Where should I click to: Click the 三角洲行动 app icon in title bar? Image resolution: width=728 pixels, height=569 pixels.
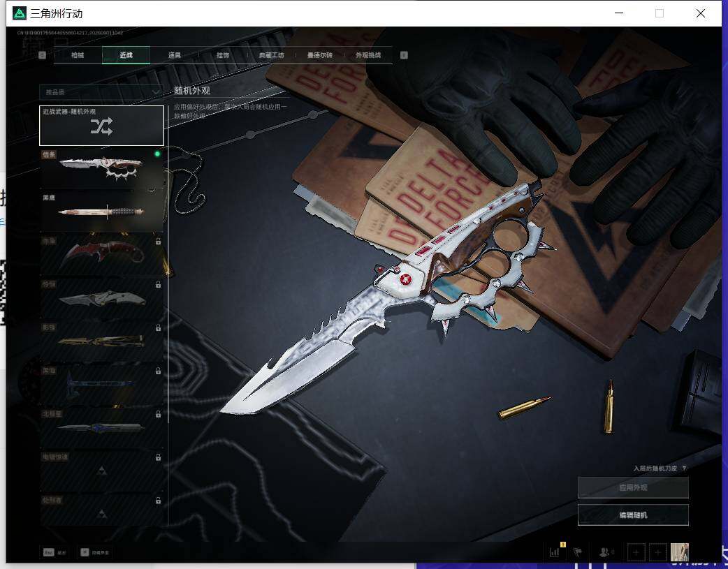point(19,13)
